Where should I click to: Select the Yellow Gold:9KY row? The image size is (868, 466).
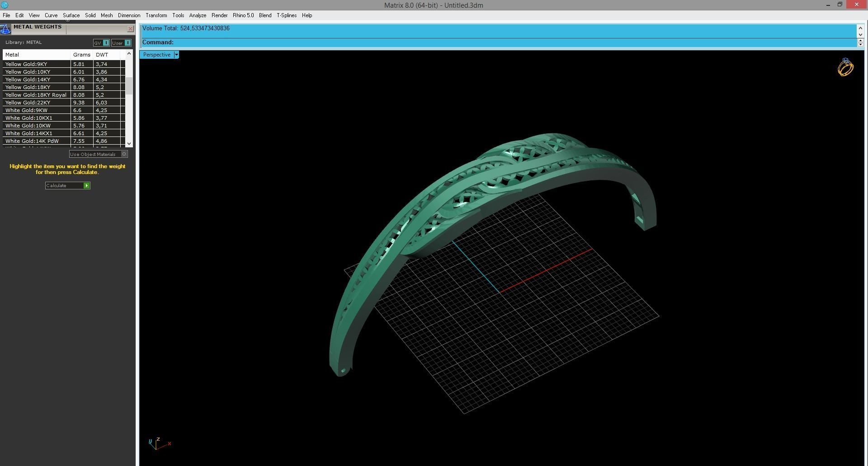pos(64,64)
